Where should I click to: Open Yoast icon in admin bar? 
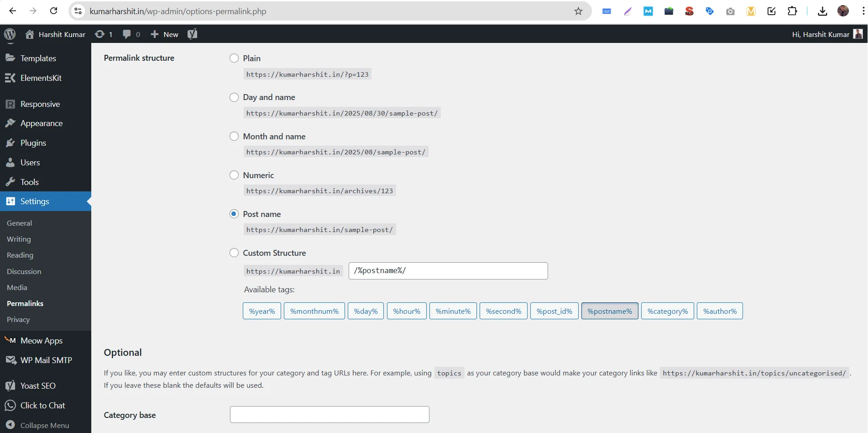click(192, 34)
